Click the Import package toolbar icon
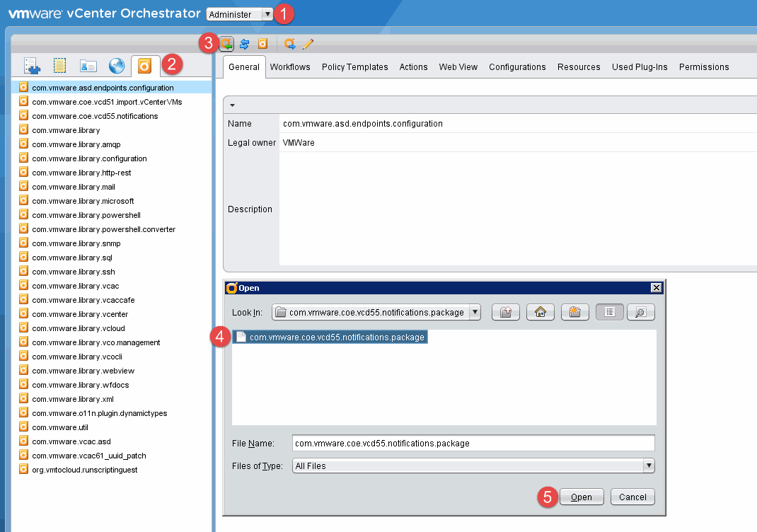 coord(226,44)
